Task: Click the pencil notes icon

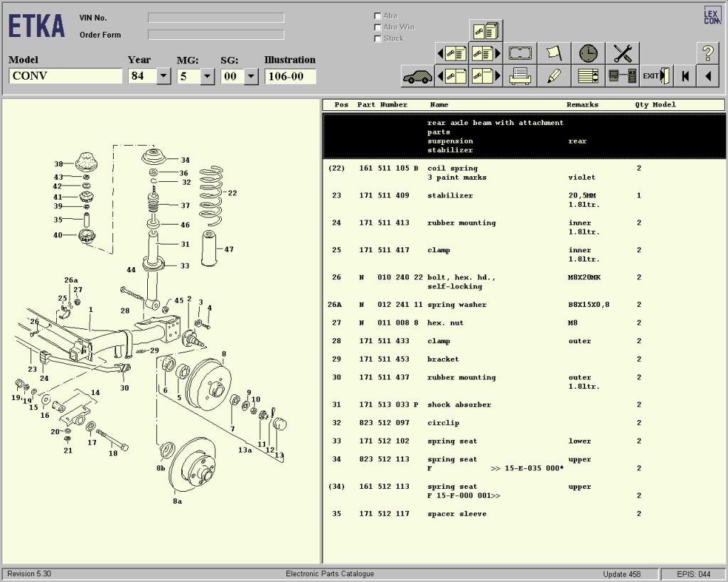Action: pyautogui.click(x=554, y=76)
